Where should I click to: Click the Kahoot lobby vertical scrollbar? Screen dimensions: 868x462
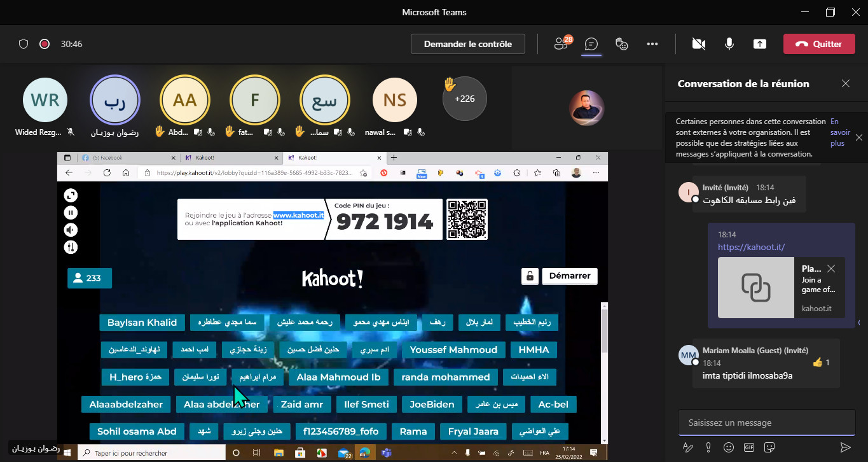point(605,331)
